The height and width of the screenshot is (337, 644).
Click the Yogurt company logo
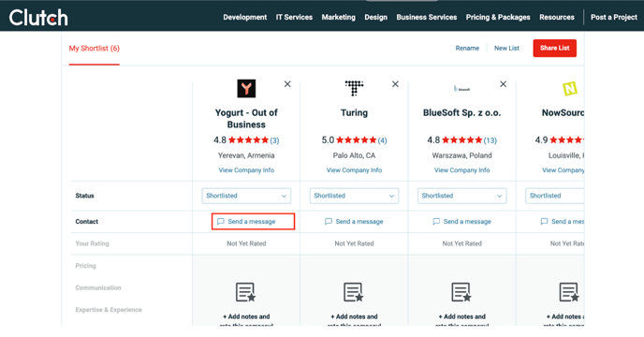246,88
